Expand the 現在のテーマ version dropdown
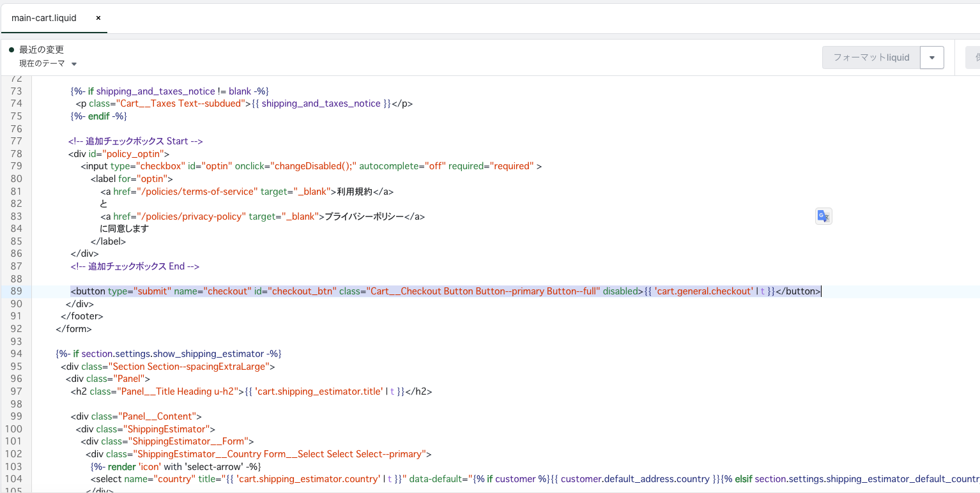The image size is (980, 493). (x=48, y=63)
